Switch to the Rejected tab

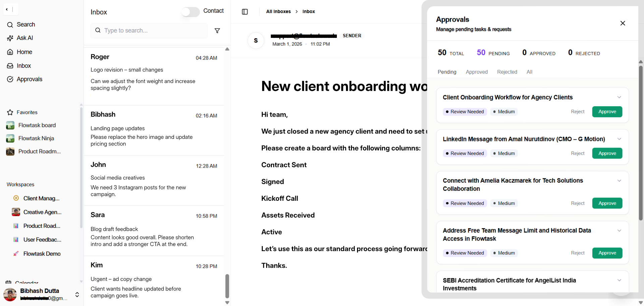coord(507,72)
